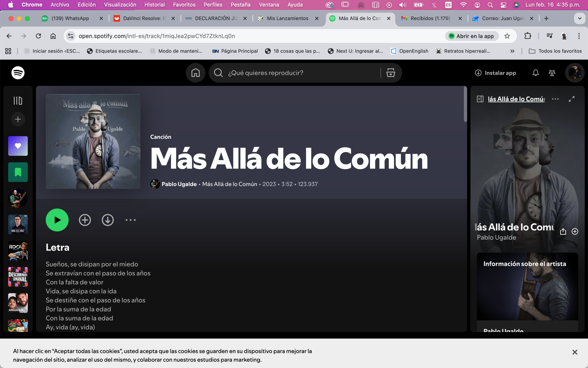The width and height of the screenshot is (588, 368).
Task: Open the Chrome three-dot menu
Action: 579,36
